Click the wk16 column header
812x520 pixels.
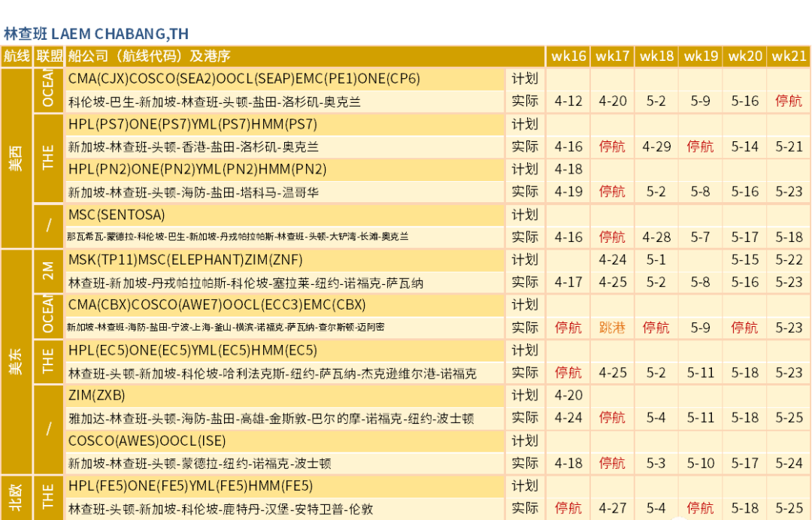[x=568, y=56]
